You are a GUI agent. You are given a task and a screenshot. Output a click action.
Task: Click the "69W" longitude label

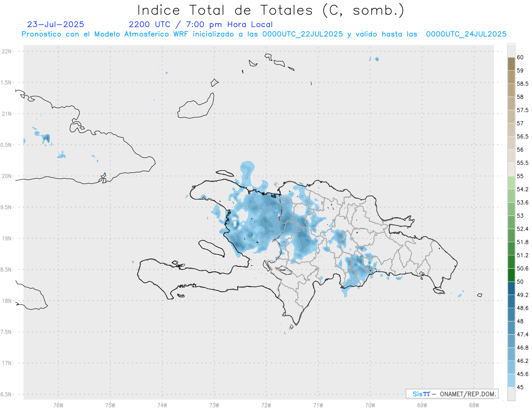(422, 405)
